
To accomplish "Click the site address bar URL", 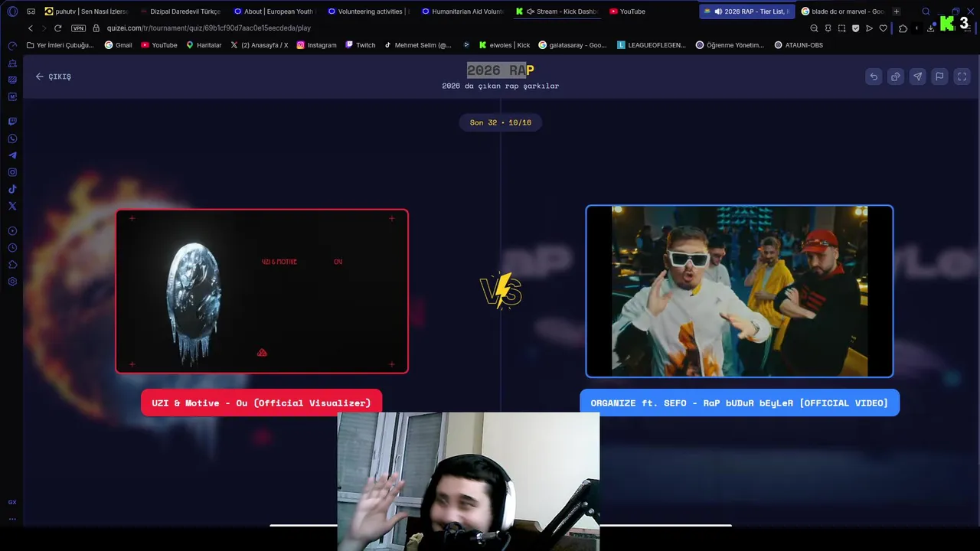I will (208, 28).
